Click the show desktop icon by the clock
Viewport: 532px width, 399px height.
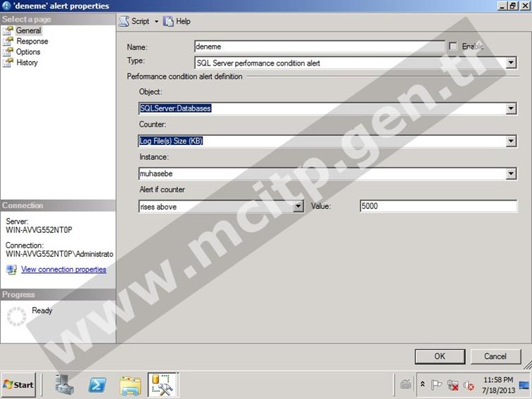coord(524,385)
